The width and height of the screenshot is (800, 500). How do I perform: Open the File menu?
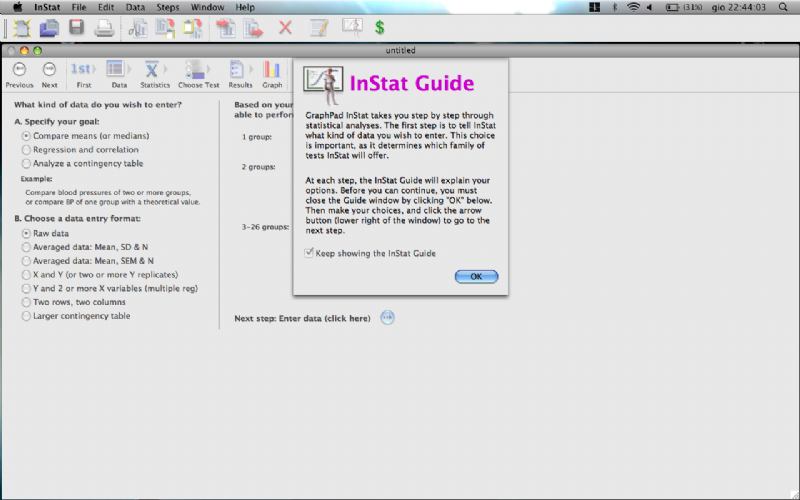79,7
